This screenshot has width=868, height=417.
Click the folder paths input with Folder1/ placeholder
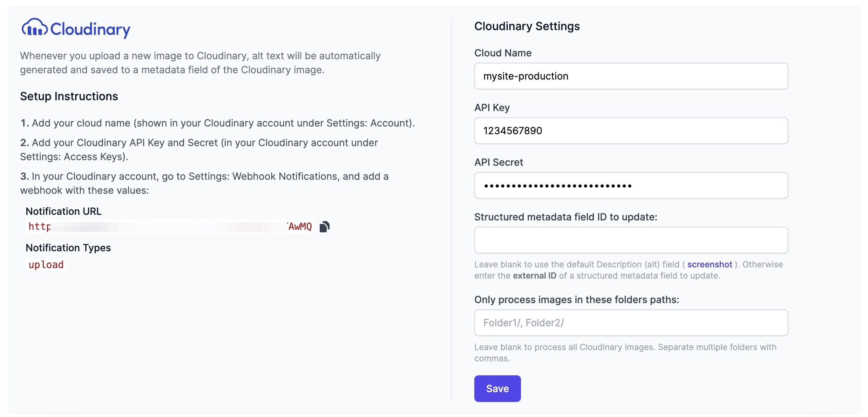point(631,323)
